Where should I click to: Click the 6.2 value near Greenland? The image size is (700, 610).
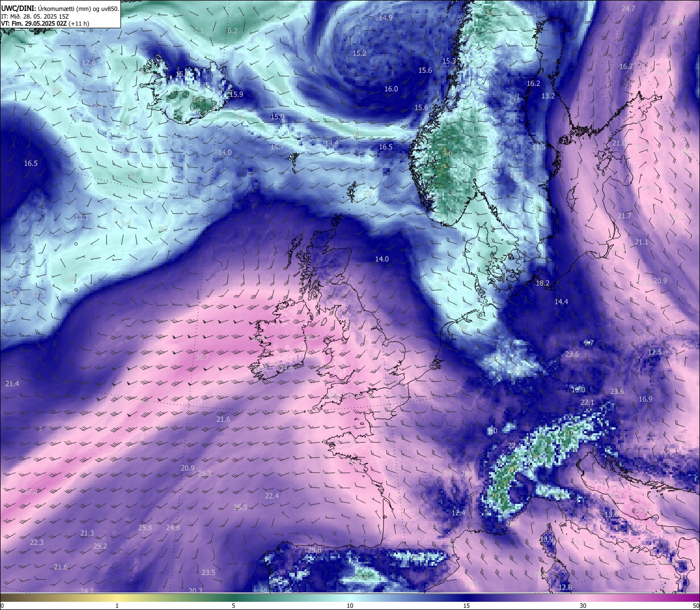point(232,31)
